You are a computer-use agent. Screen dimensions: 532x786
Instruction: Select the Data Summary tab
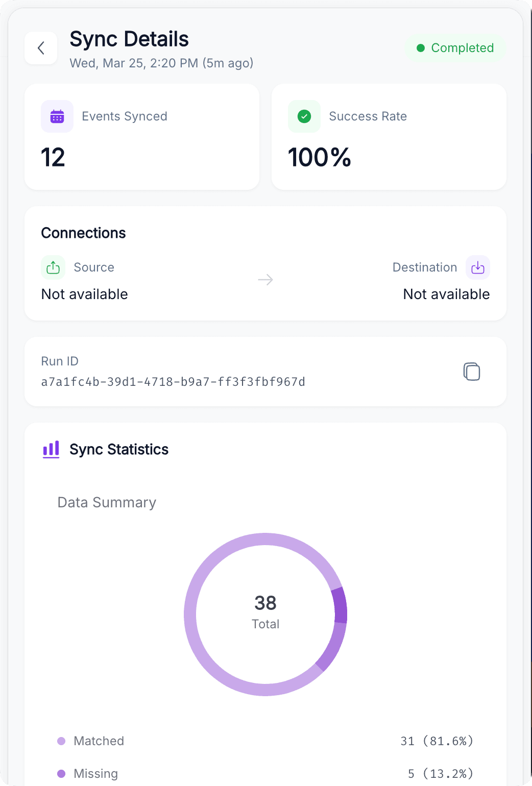[x=106, y=502]
